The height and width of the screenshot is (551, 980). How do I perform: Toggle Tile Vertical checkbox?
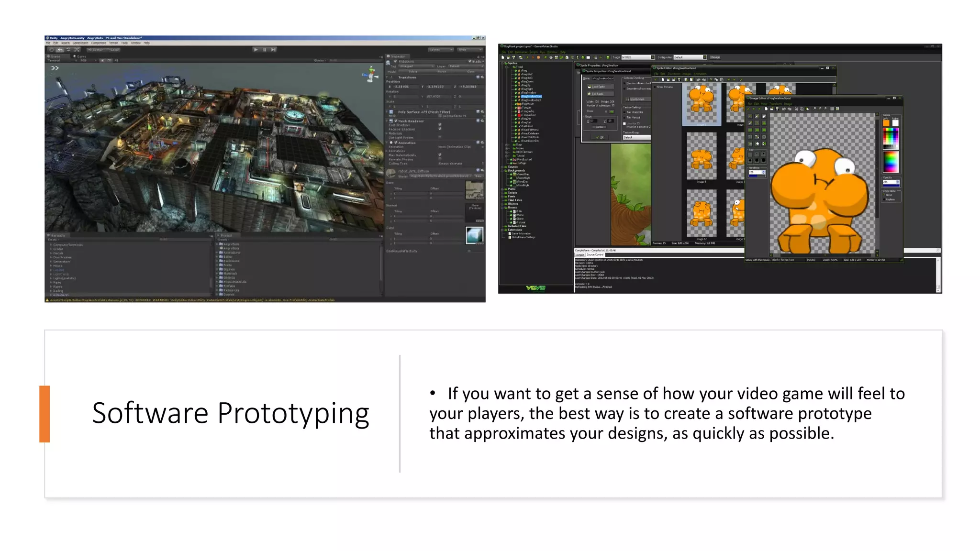pos(624,118)
